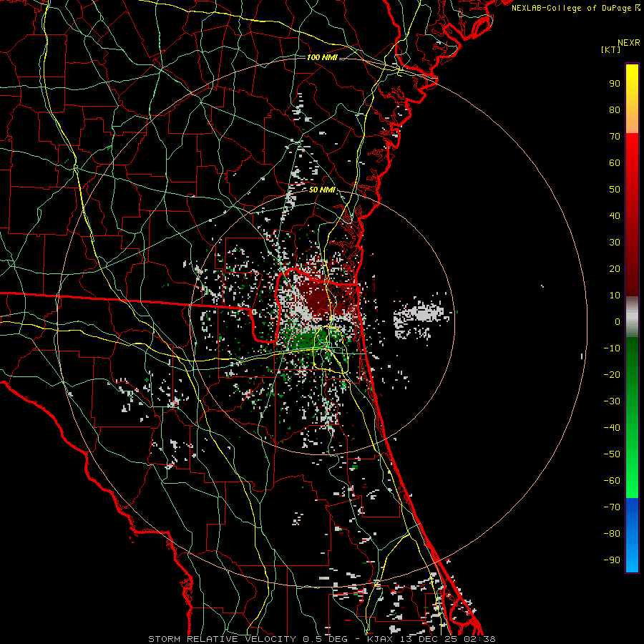Choose the -80 scale label
The width and height of the screenshot is (644, 644).
click(x=612, y=534)
